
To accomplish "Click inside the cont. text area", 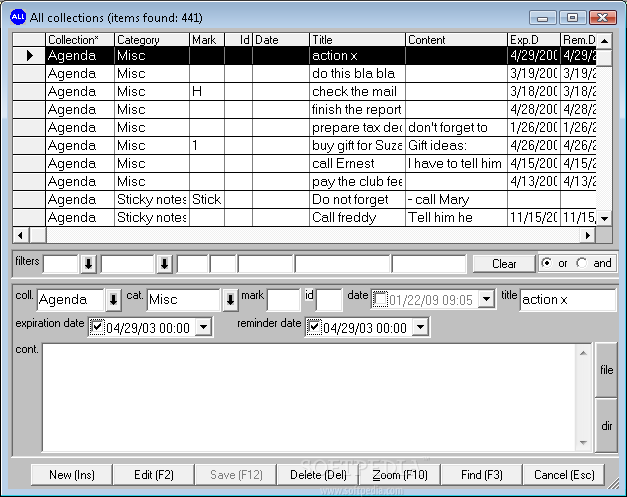I will [x=308, y=397].
